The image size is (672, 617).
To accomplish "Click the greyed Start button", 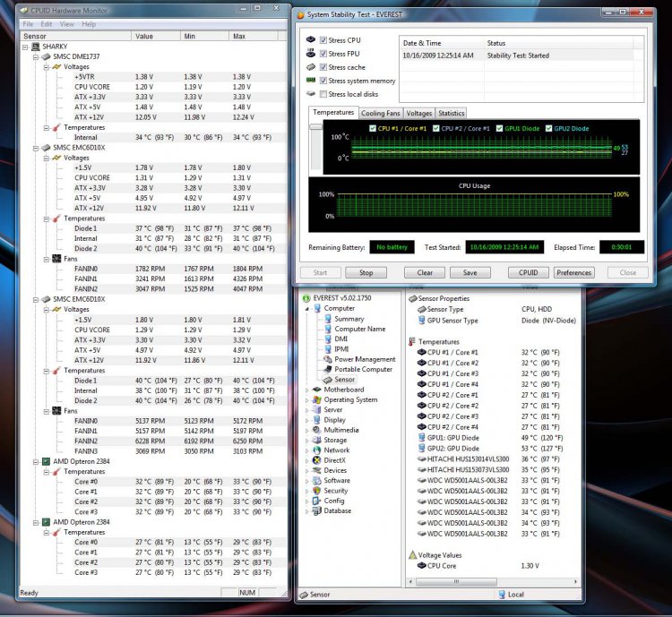I will (320, 272).
